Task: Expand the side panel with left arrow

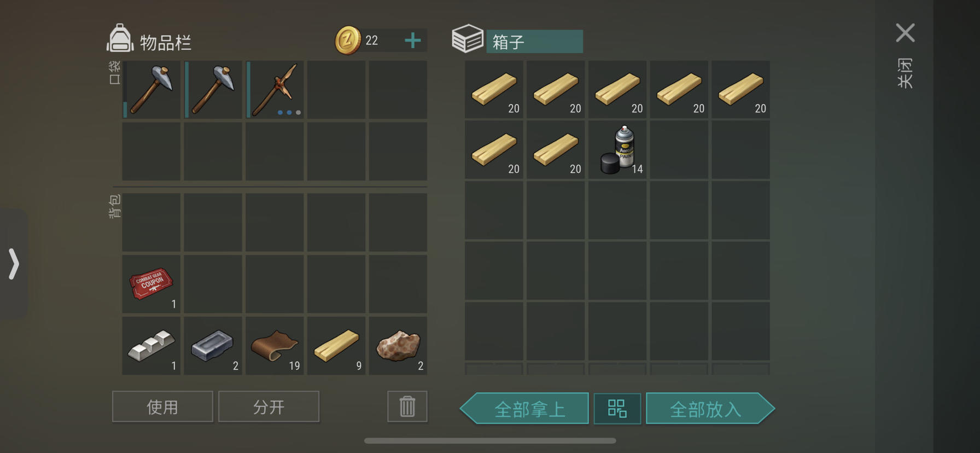Action: (x=14, y=264)
